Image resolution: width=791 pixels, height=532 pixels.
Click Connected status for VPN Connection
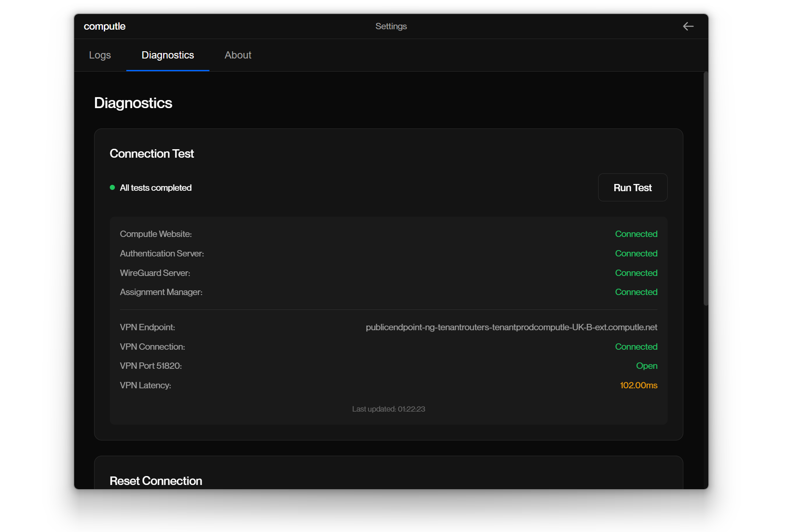(x=636, y=347)
